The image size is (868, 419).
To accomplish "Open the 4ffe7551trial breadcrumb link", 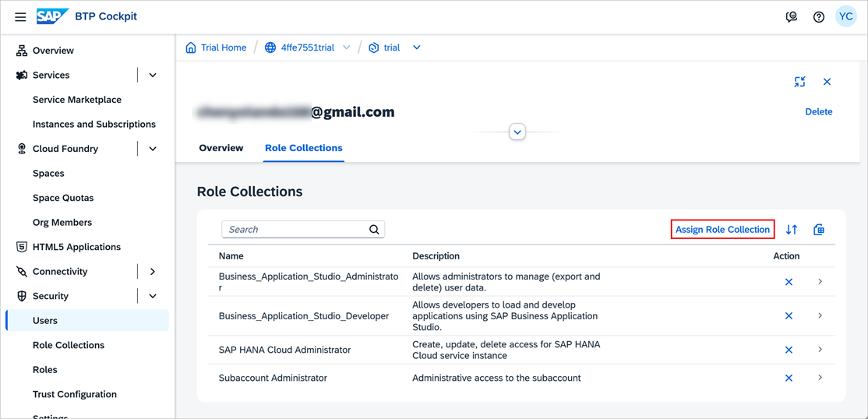I will pos(308,48).
